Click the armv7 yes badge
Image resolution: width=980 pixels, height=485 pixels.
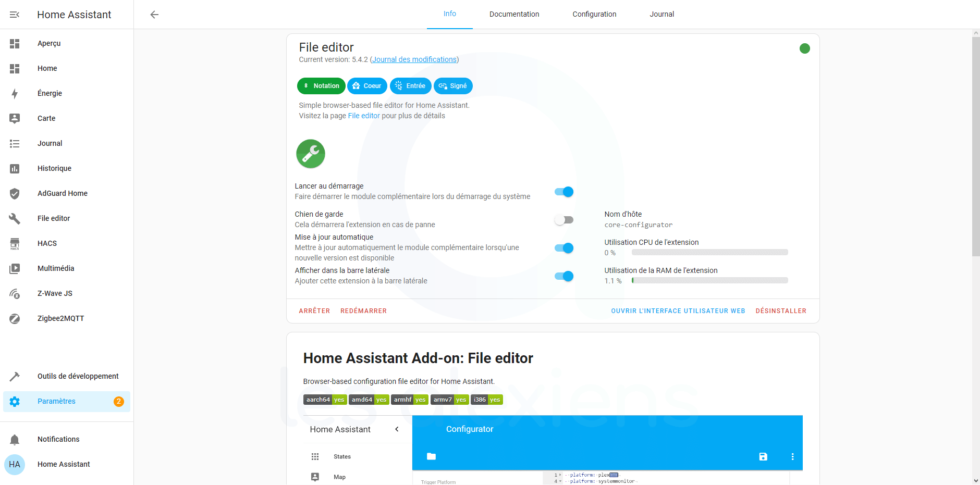(x=449, y=400)
